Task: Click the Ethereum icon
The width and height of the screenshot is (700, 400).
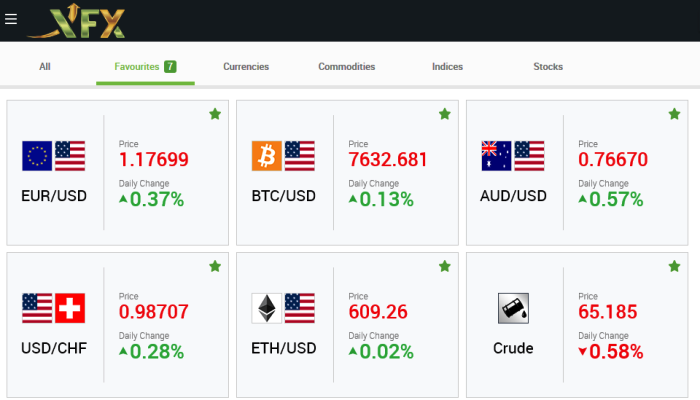Action: pos(267,308)
